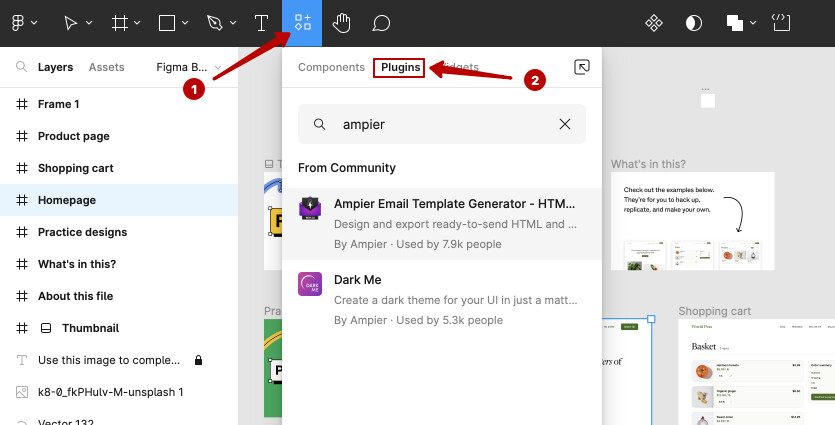Select the Move tool arrow
This screenshot has width=835, height=425.
pos(70,23)
